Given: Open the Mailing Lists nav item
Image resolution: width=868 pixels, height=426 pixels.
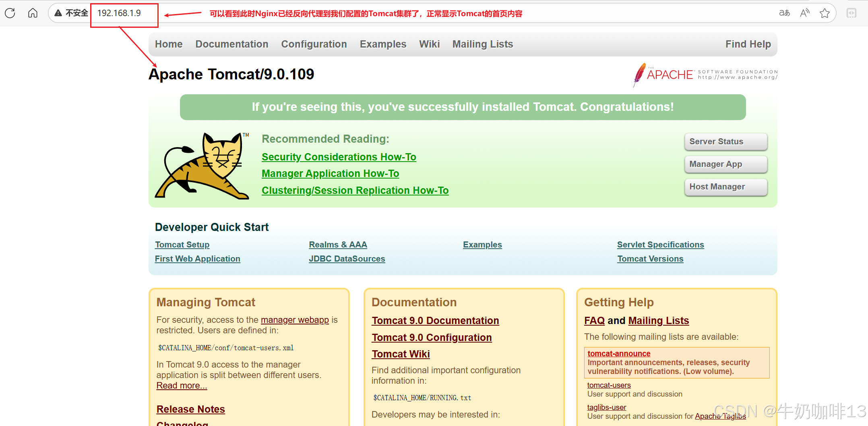Looking at the screenshot, I should pyautogui.click(x=483, y=44).
